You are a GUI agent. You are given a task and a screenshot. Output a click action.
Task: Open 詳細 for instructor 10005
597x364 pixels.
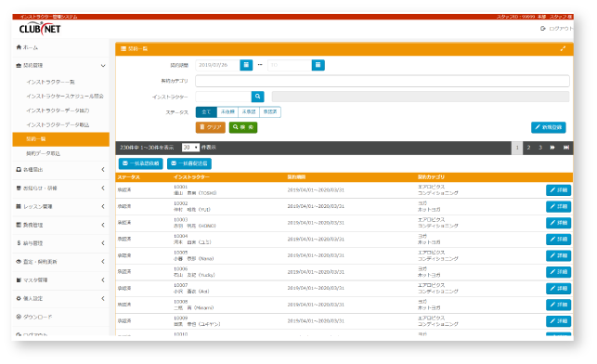click(x=558, y=255)
